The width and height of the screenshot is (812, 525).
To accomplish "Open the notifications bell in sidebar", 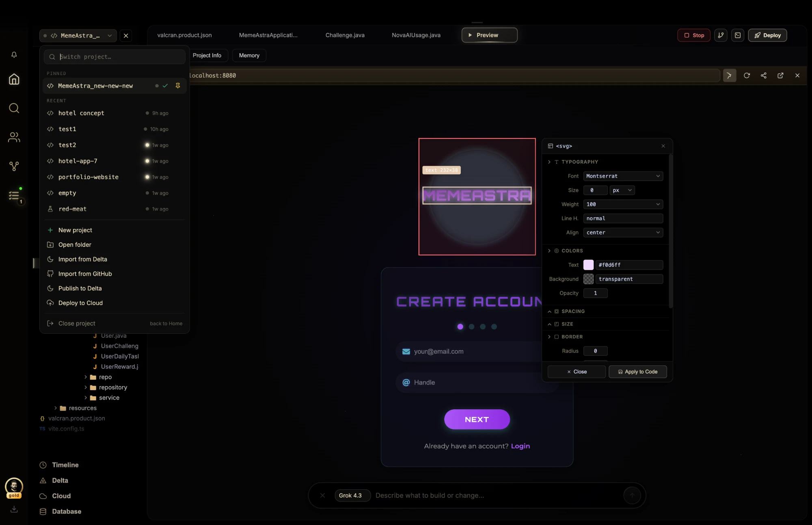I will (x=14, y=54).
